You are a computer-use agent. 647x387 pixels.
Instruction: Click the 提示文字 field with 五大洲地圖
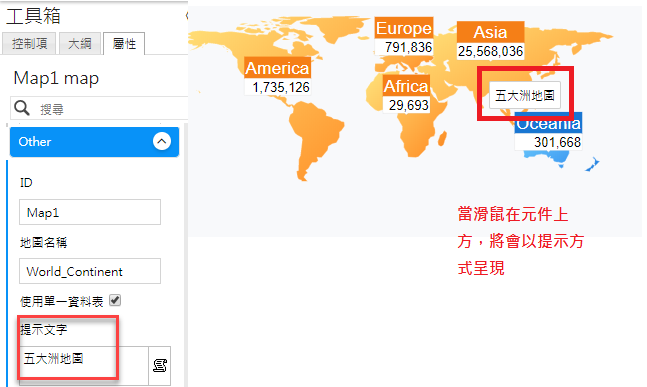click(84, 365)
